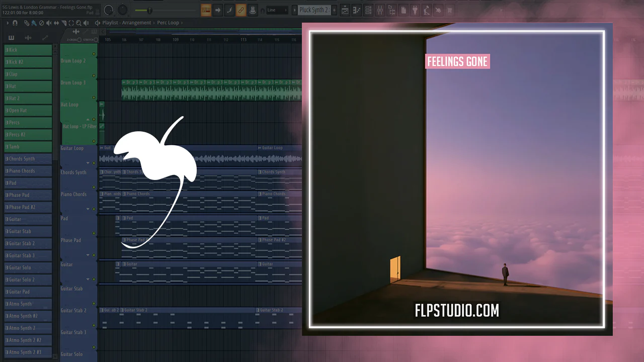The height and width of the screenshot is (362, 644).
Task: Click the second knob next to pitch slider
Action: (x=122, y=10)
